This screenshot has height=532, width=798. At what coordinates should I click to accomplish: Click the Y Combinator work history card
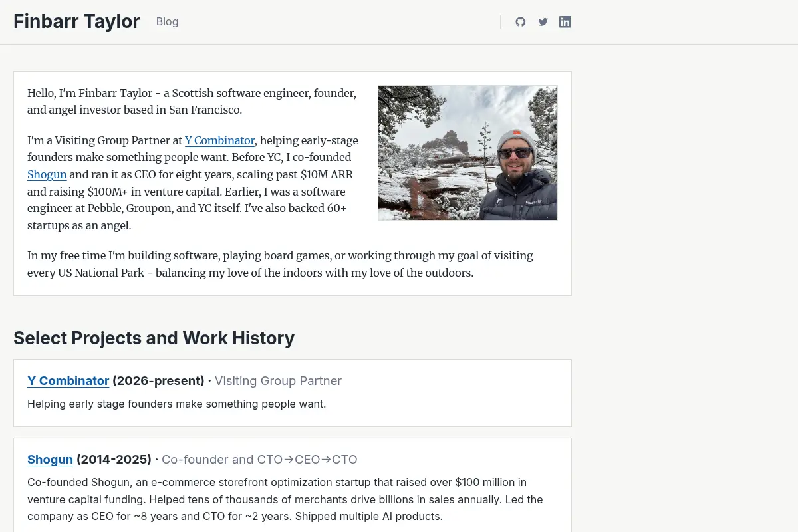tap(293, 393)
